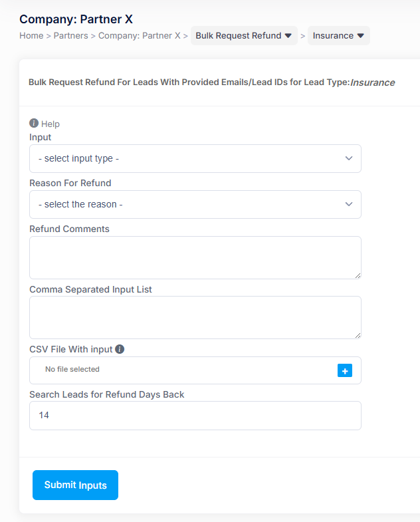Focus the Comma Separated Input List box
Viewport: 420px width, 522px height.
pos(195,317)
